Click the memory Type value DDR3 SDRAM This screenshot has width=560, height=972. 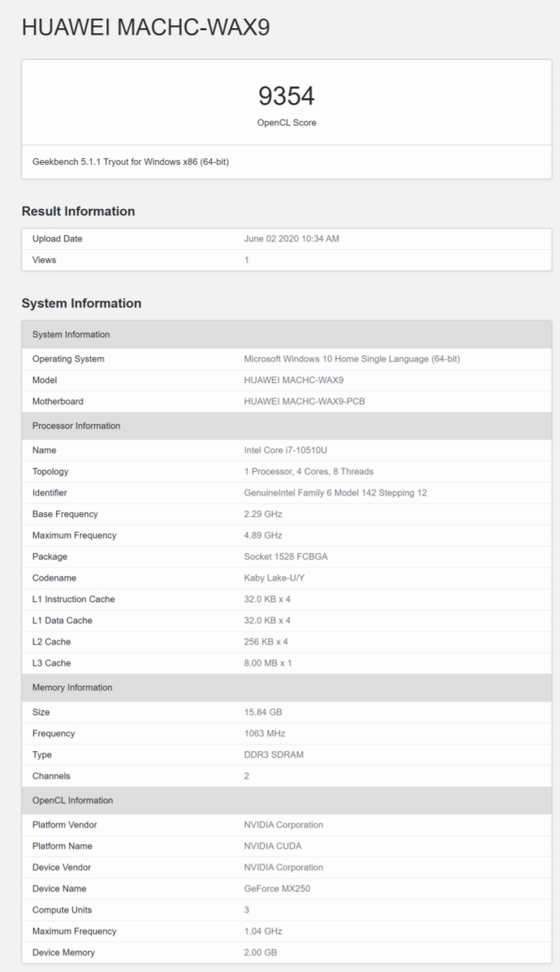point(273,755)
